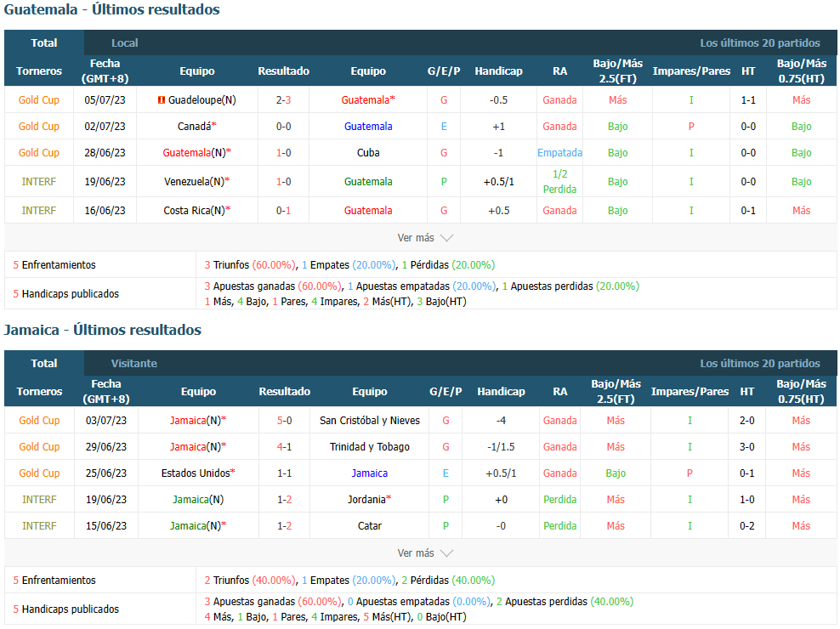Open Canadá team link in Guatemala table

pyautogui.click(x=196, y=127)
